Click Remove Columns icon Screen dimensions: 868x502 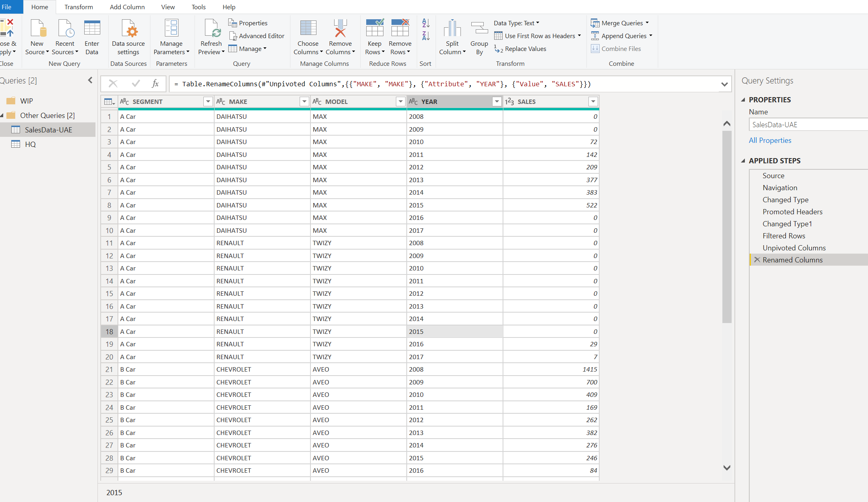coord(340,28)
